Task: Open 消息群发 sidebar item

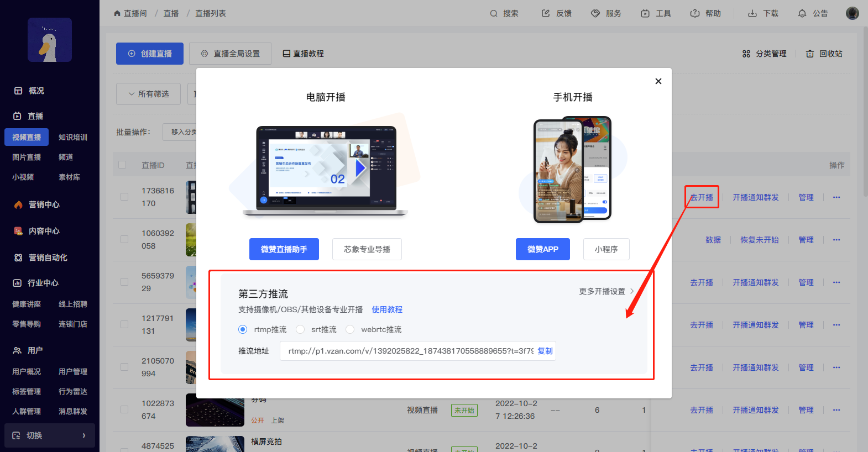Action: pos(73,411)
